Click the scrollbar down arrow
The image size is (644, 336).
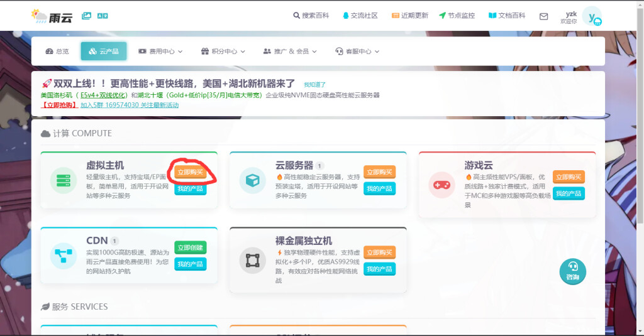[640, 331]
